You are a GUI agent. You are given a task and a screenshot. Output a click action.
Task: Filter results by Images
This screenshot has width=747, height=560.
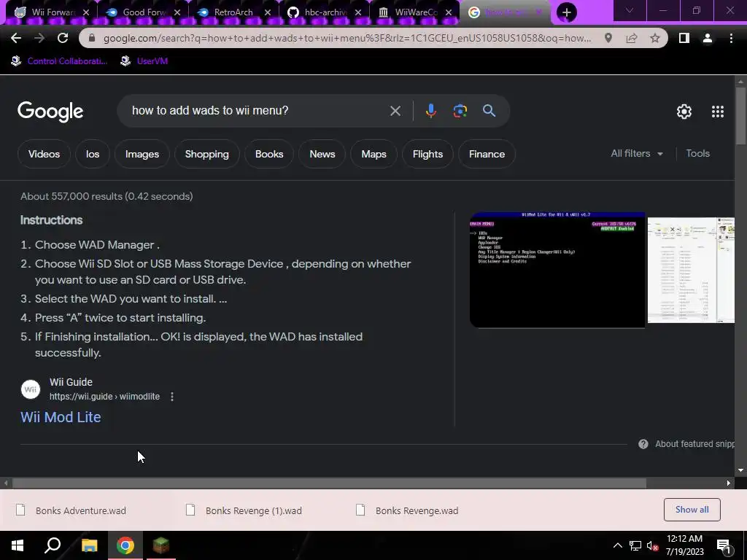click(142, 154)
